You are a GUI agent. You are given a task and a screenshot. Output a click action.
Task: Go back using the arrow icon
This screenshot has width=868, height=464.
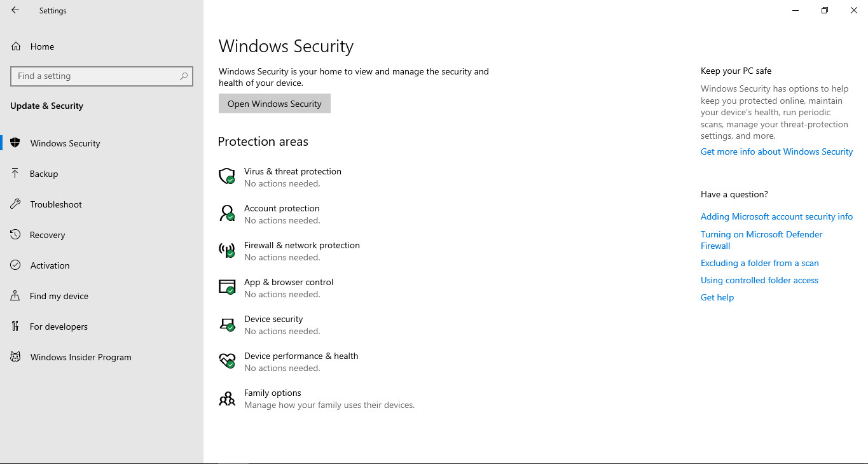click(x=15, y=10)
